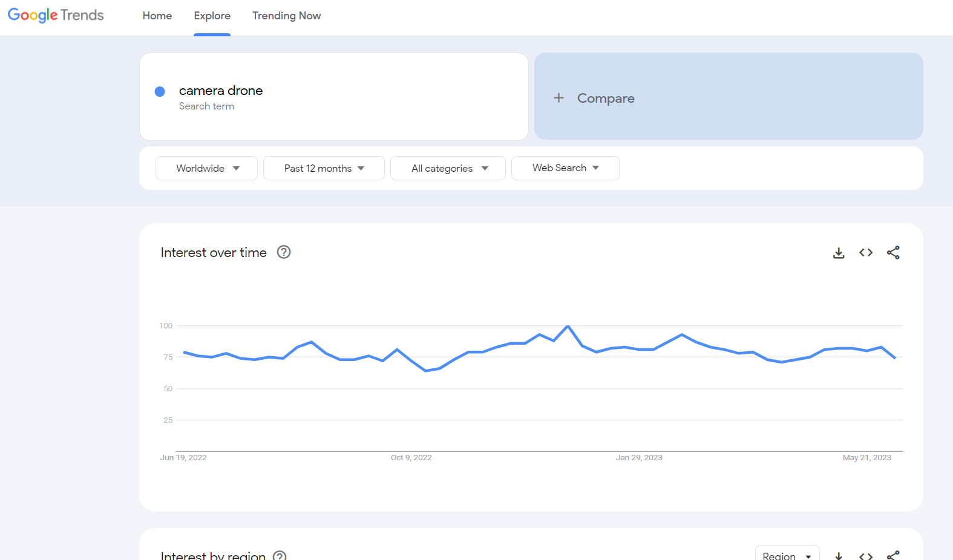Click the chart peak at value 100
This screenshot has height=560, width=953.
[x=568, y=327]
